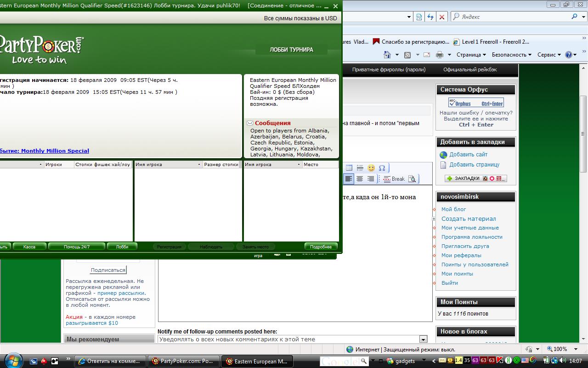Click the Регистрация button in tournament lobby
Viewport: 588px width, 368px height.
tap(169, 247)
